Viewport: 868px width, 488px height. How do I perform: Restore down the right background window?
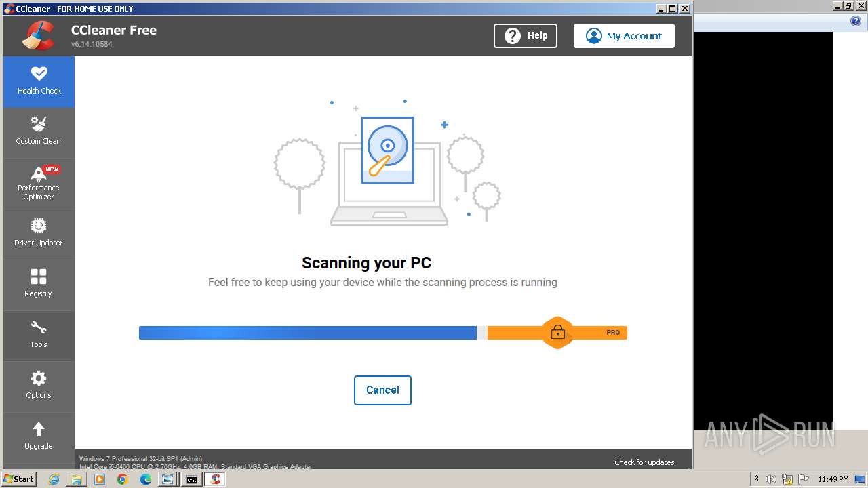pyautogui.click(x=848, y=6)
